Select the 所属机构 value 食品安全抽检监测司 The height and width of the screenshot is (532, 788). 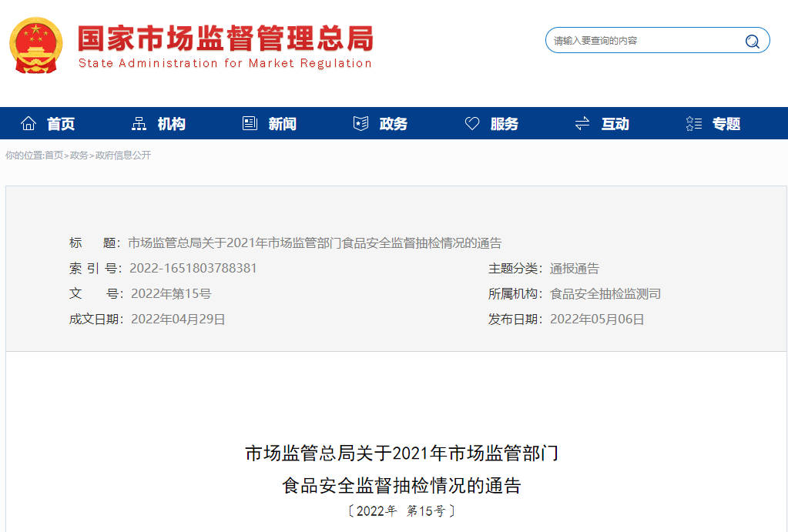(x=605, y=294)
